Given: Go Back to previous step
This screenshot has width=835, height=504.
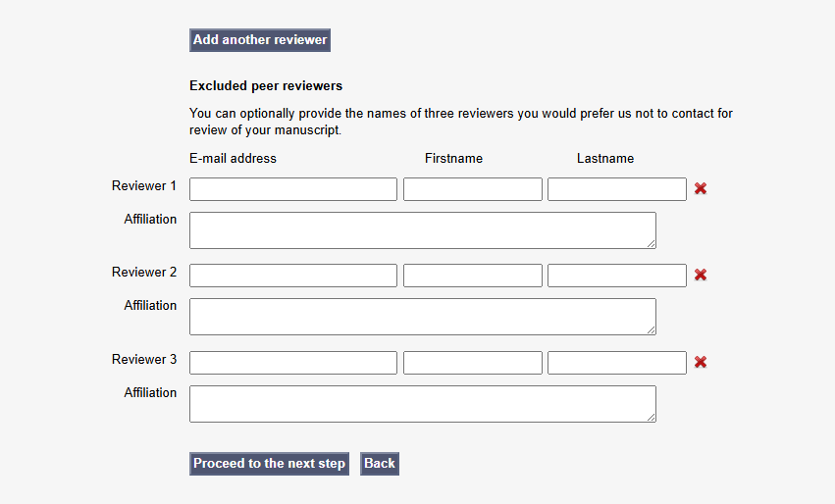Looking at the screenshot, I should click(x=380, y=464).
